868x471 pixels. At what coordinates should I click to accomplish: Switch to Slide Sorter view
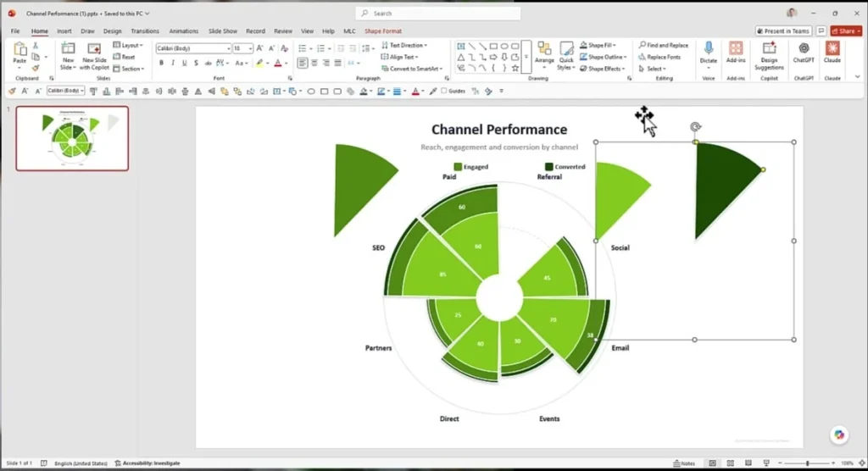pos(730,463)
